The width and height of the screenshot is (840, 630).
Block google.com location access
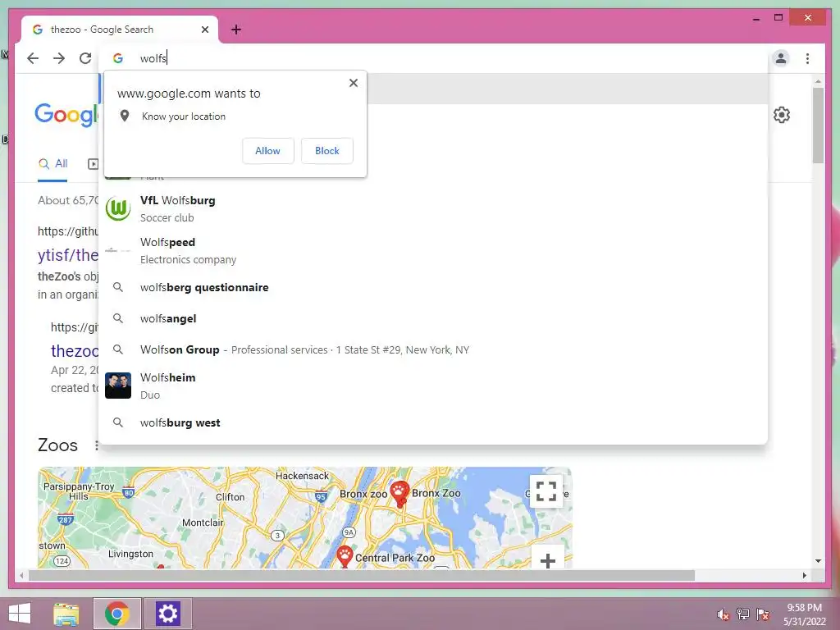[x=326, y=151]
